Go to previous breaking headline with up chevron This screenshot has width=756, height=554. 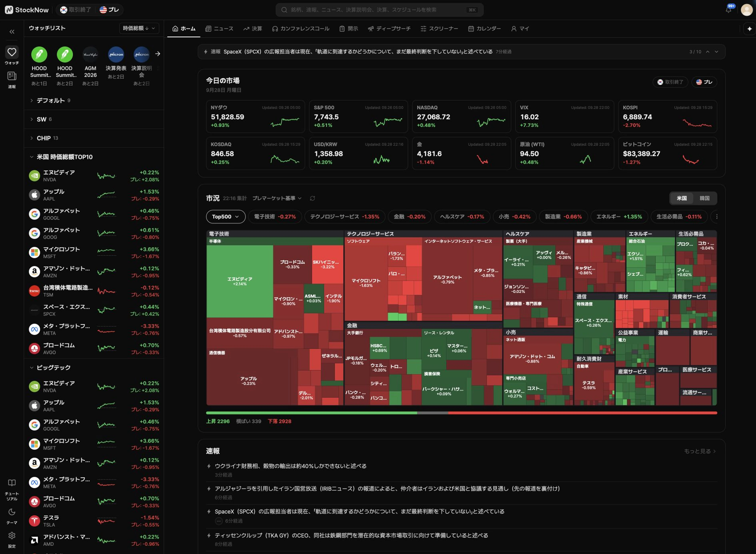[708, 52]
